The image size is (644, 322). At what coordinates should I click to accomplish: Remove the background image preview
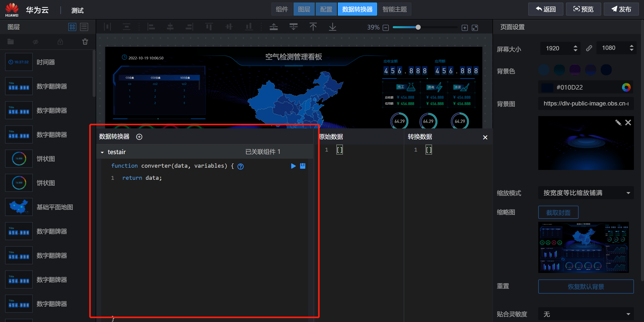tap(628, 123)
